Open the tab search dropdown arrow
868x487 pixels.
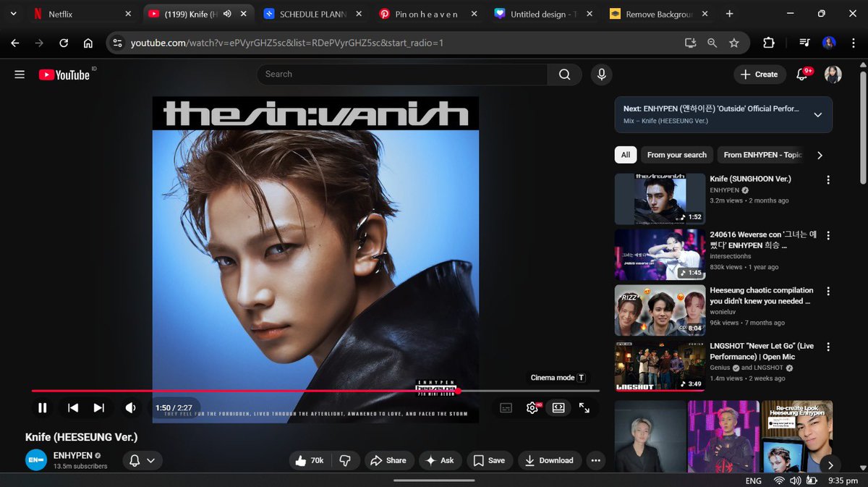[13, 14]
